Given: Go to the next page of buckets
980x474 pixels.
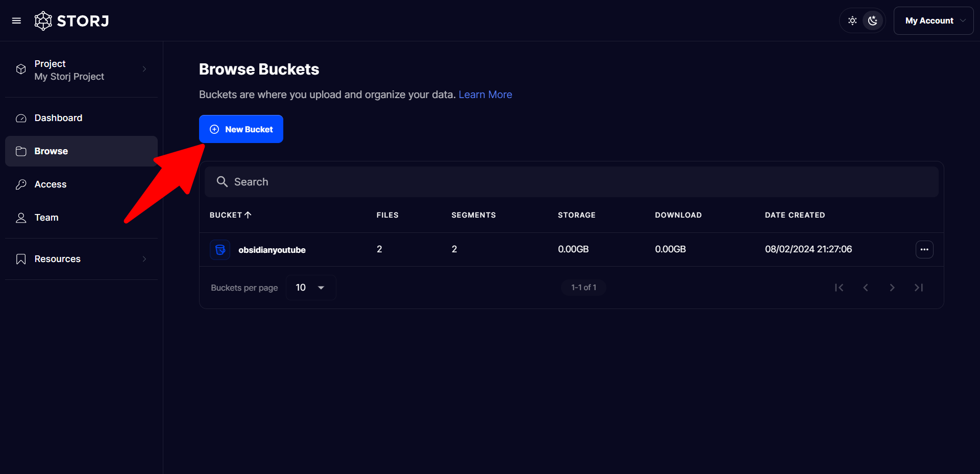Looking at the screenshot, I should pyautogui.click(x=892, y=288).
